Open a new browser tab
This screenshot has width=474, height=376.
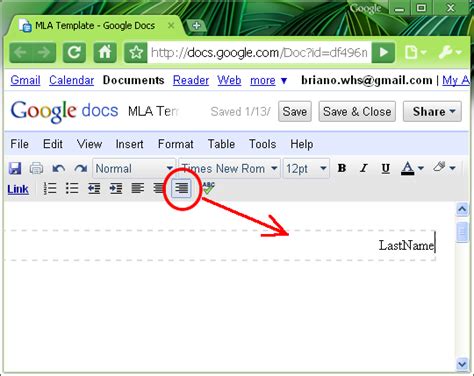(x=196, y=25)
